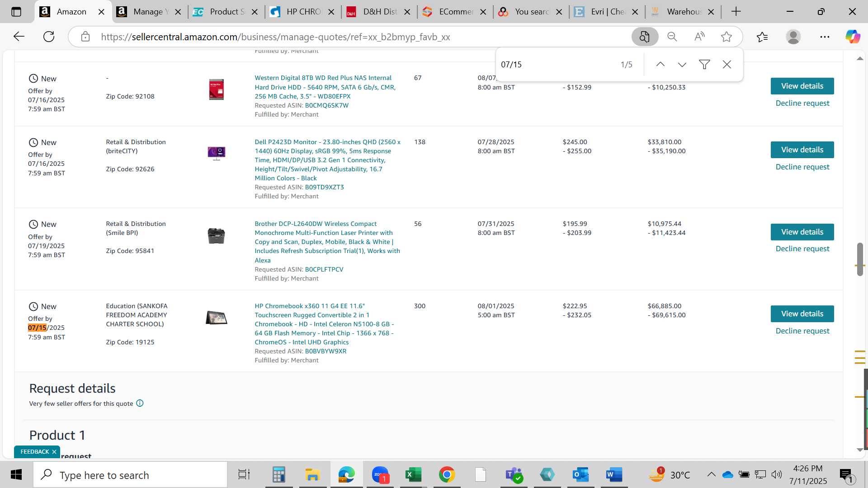The image size is (868, 488).
Task: Close the find on page bar
Action: pyautogui.click(x=727, y=65)
